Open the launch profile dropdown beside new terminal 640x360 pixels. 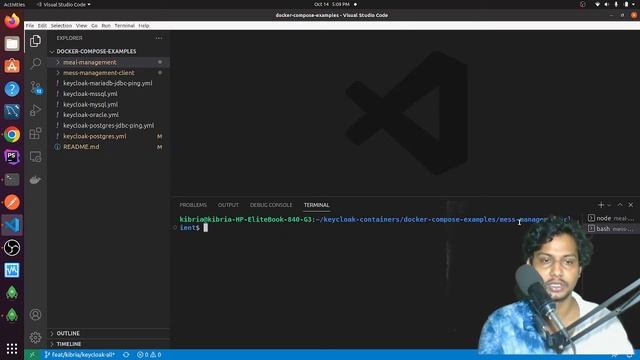609,205
